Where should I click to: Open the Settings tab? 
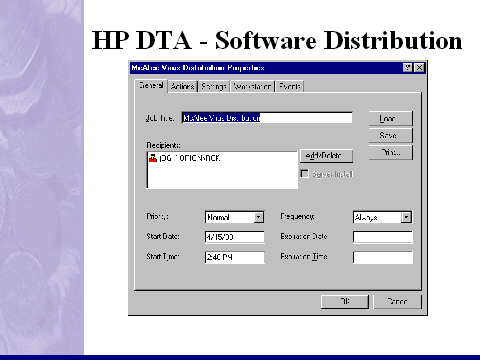pyautogui.click(x=214, y=86)
